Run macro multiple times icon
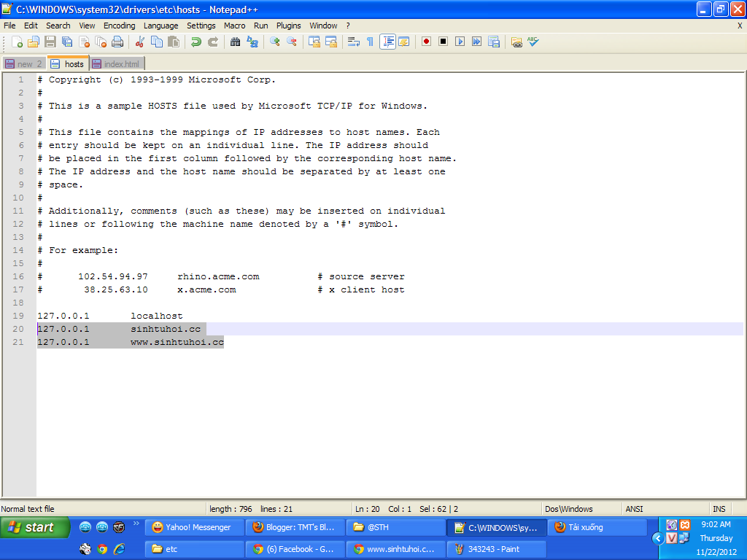Viewport: 747px width, 560px height. 477,42
